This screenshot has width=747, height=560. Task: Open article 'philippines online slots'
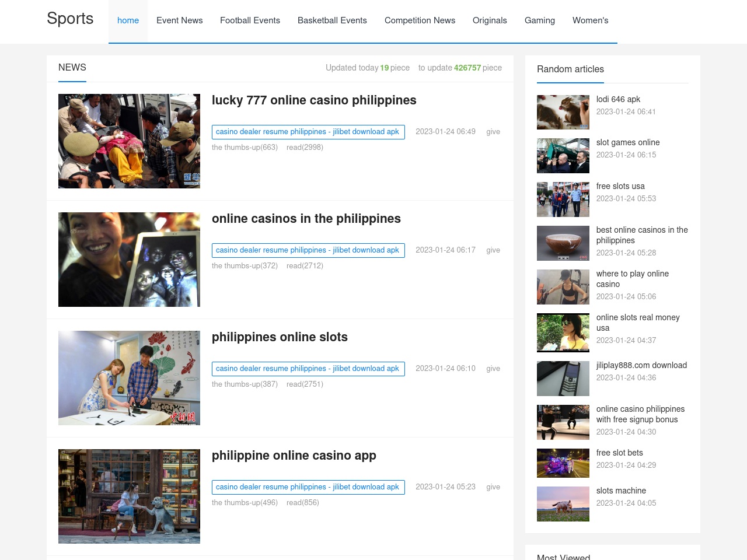[x=280, y=337]
